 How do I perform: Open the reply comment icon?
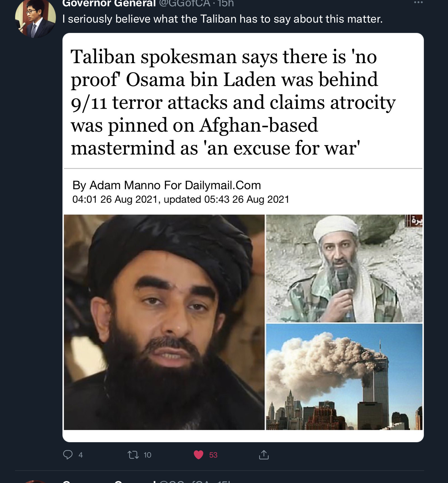click(68, 455)
